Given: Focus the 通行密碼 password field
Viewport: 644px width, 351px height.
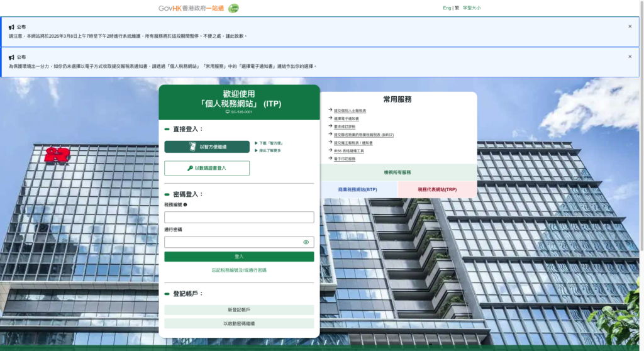Looking at the screenshot, I should coord(239,242).
